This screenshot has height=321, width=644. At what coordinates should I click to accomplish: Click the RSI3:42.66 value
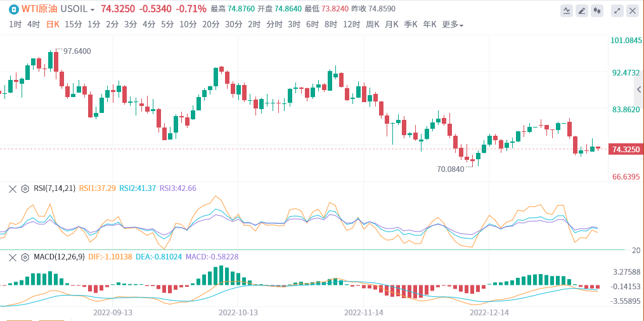coord(178,188)
